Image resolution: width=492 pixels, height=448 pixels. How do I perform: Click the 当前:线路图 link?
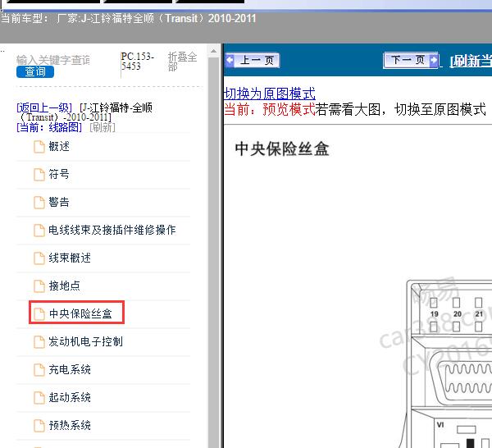click(x=49, y=127)
